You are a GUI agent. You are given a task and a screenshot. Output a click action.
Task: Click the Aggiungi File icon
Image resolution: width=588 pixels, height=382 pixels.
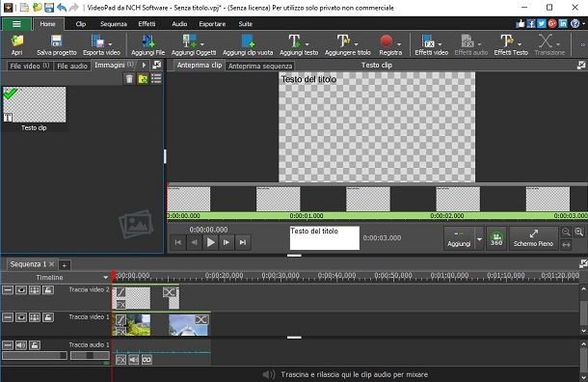[x=147, y=41]
